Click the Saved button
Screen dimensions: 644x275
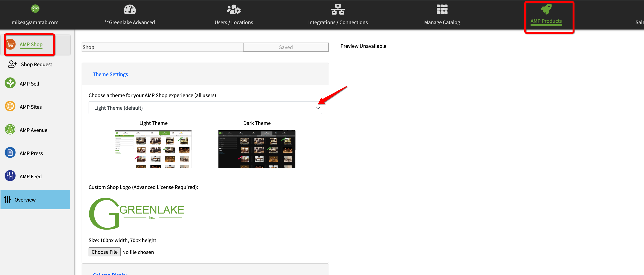(286, 47)
